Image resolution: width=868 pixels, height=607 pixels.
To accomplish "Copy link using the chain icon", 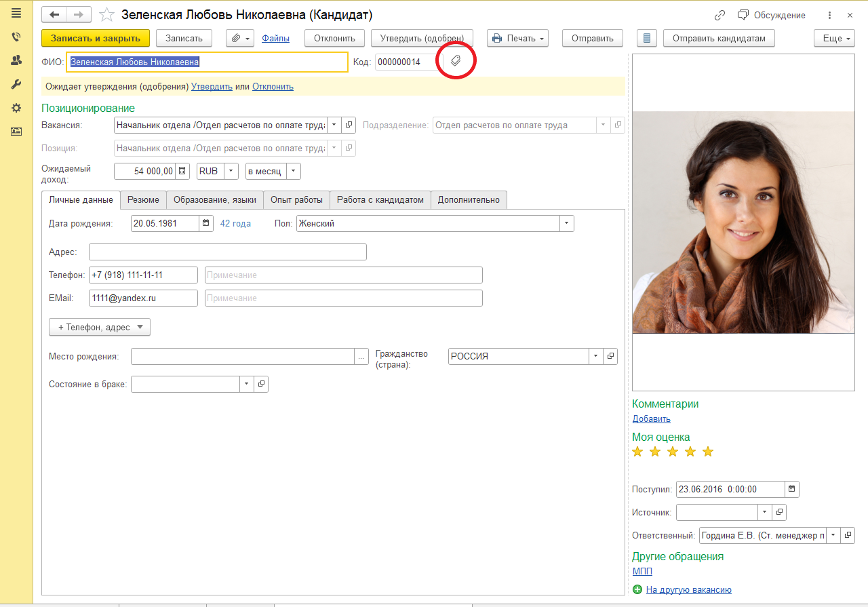I will [719, 15].
